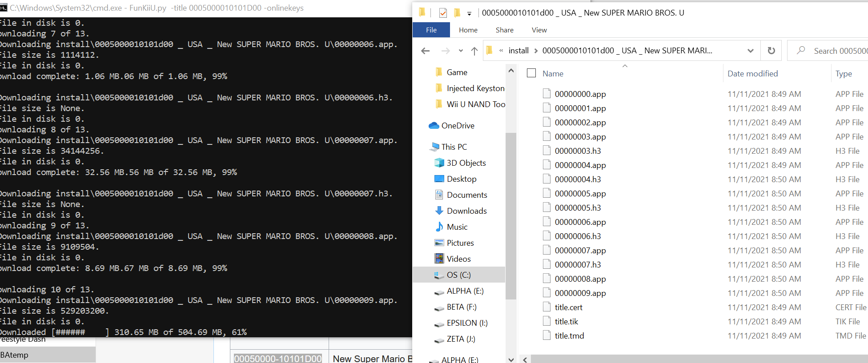
Task: Sort files by Type column header
Action: point(844,74)
